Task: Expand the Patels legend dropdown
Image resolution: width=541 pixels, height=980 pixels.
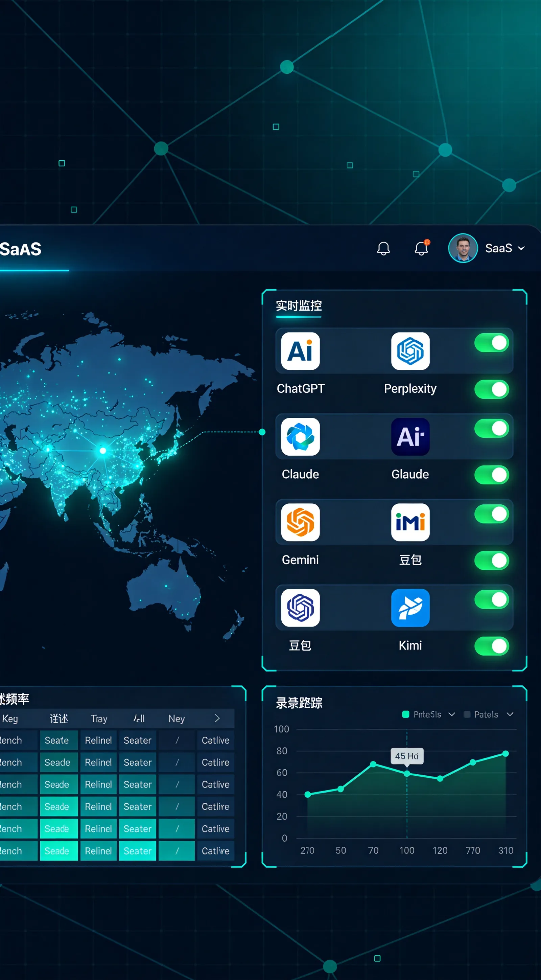Action: pos(510,714)
